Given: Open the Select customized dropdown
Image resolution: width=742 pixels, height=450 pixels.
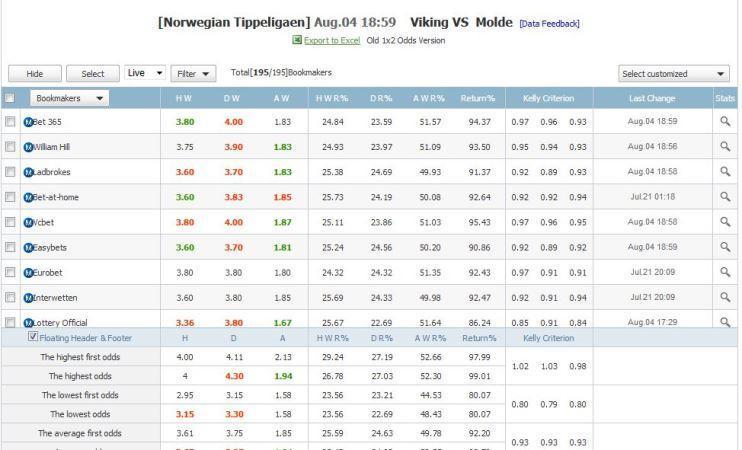Looking at the screenshot, I should coord(674,74).
